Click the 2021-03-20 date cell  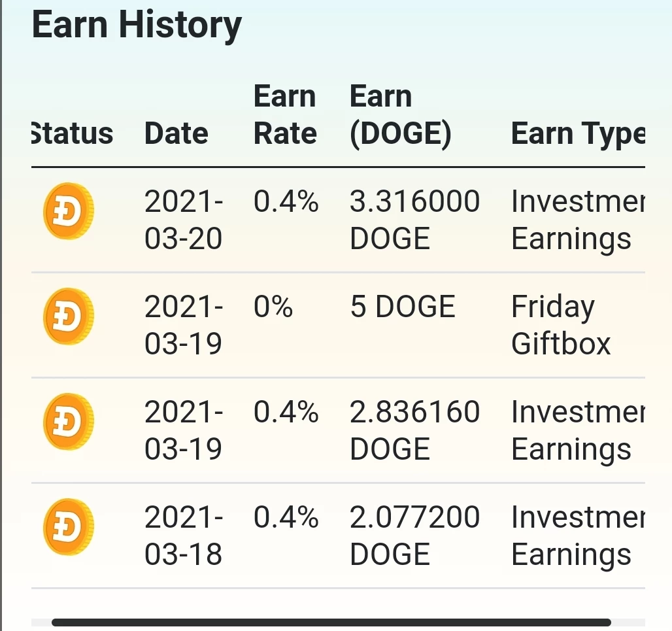point(184,220)
